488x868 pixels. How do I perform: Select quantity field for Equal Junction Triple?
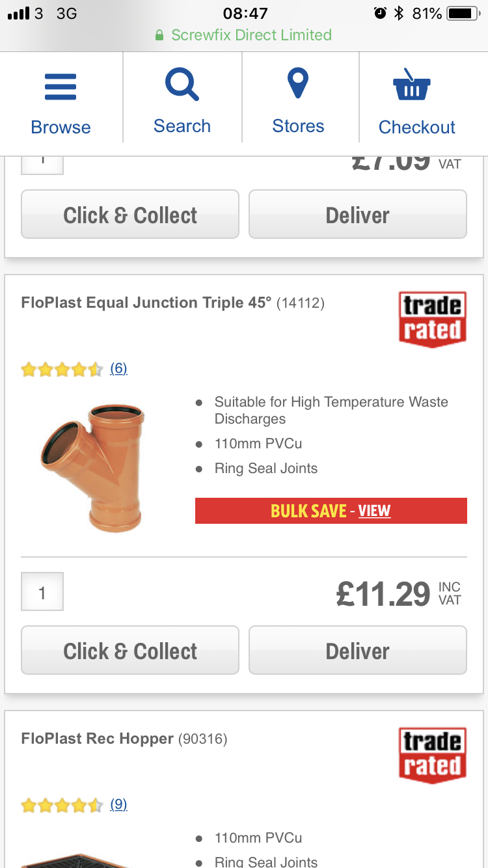[x=42, y=591]
